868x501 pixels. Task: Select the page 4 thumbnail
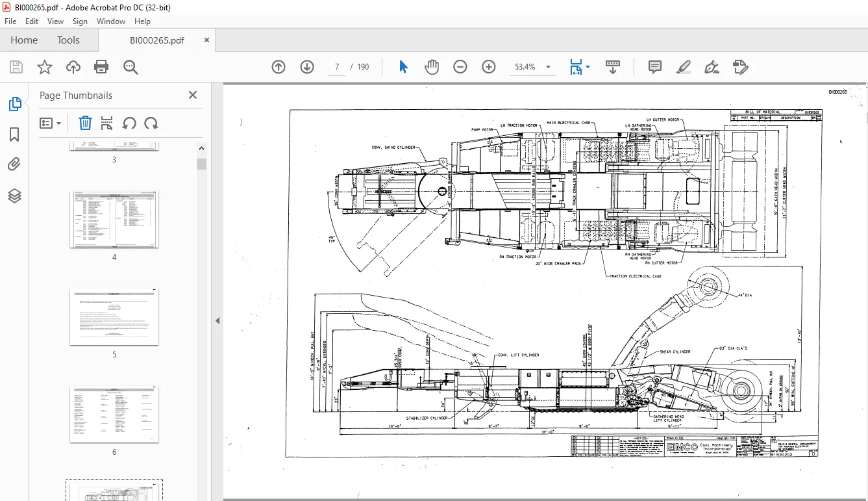pyautogui.click(x=114, y=220)
